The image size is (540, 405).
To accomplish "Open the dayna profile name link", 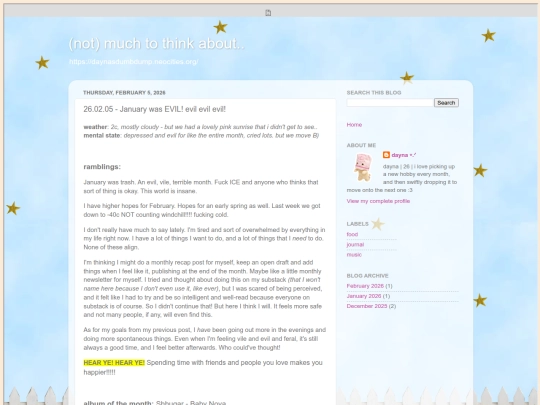I will tap(404, 155).
